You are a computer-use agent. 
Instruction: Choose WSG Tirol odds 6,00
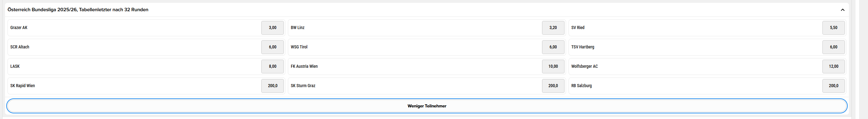pyautogui.click(x=553, y=47)
